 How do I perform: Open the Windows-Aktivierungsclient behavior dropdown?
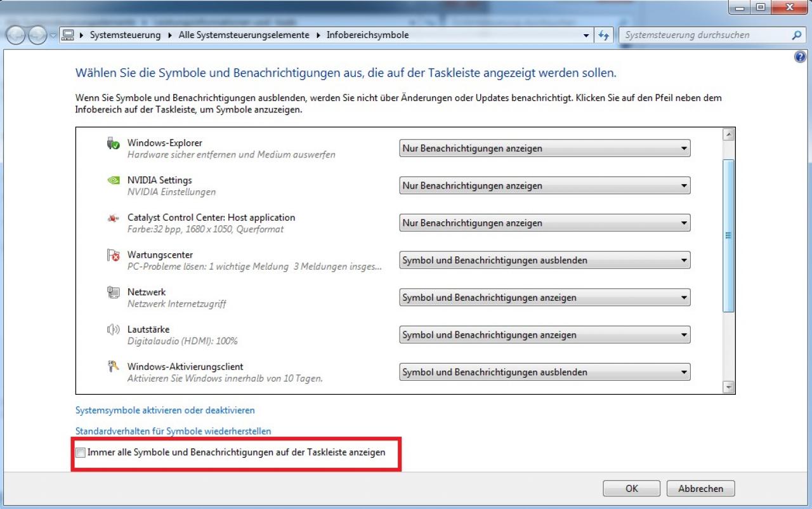coord(545,373)
